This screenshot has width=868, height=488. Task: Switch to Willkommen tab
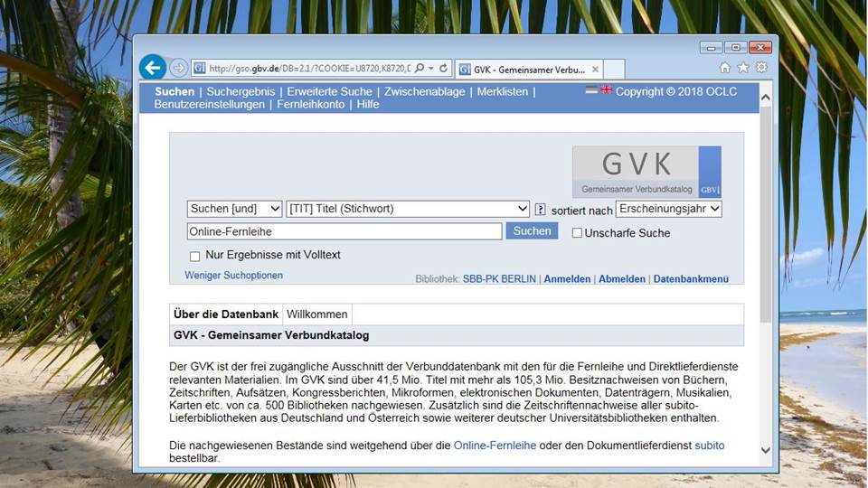point(317,314)
